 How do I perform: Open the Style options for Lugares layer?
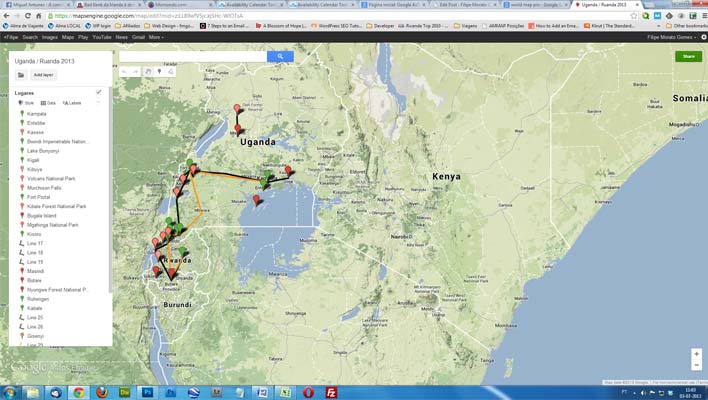(27, 103)
